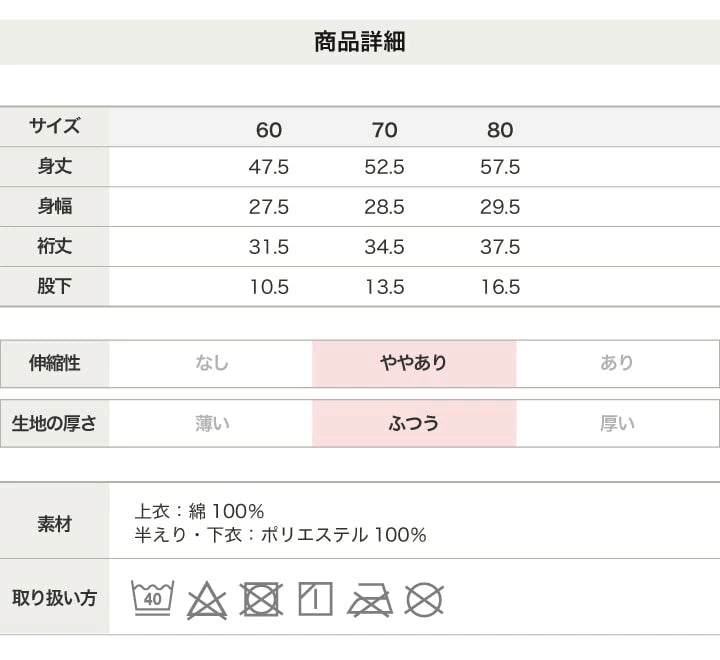The height and width of the screenshot is (660, 720).
Task: Select the なし stretch option
Action: (x=211, y=363)
